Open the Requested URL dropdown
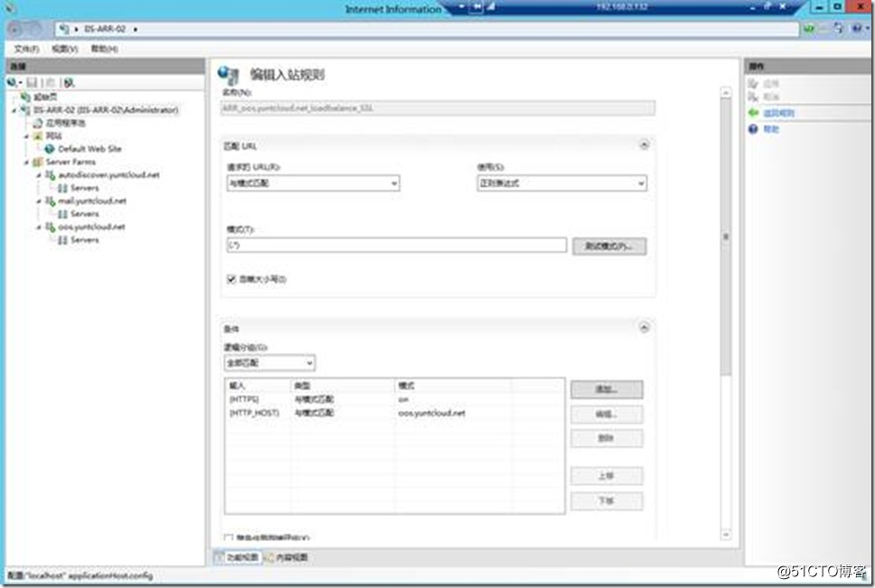The width and height of the screenshot is (875, 588). pyautogui.click(x=313, y=182)
